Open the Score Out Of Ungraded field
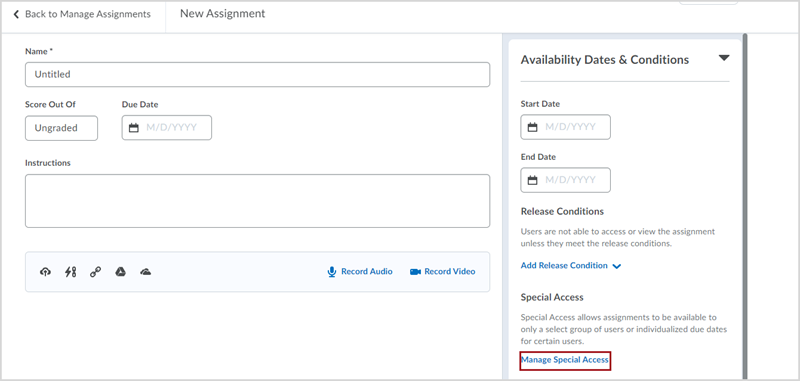 pos(61,128)
